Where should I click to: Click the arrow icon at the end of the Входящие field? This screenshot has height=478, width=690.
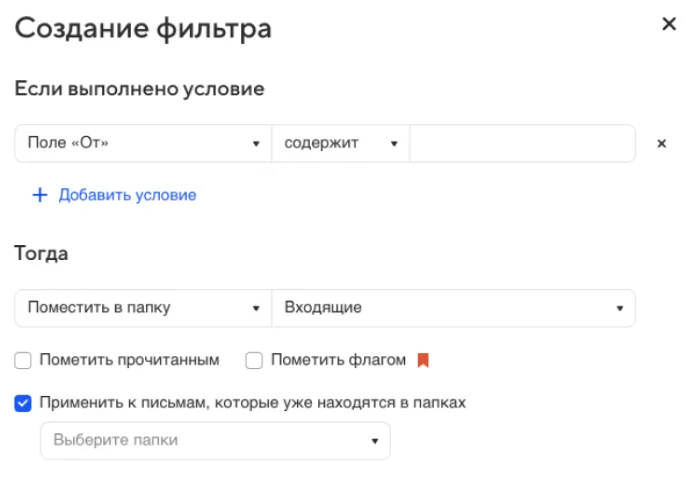pos(620,308)
